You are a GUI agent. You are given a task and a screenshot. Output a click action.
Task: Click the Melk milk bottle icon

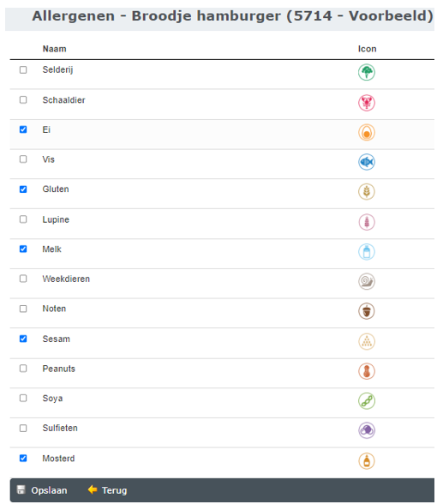click(367, 252)
